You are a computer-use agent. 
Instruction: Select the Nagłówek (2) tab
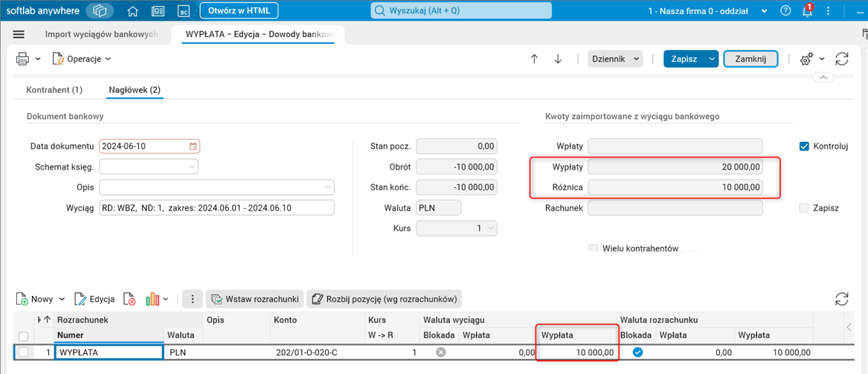(135, 89)
